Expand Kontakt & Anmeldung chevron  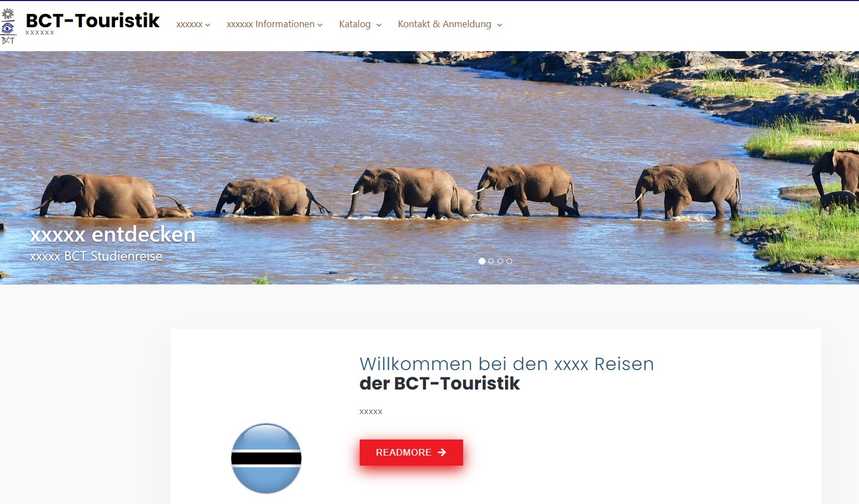499,25
